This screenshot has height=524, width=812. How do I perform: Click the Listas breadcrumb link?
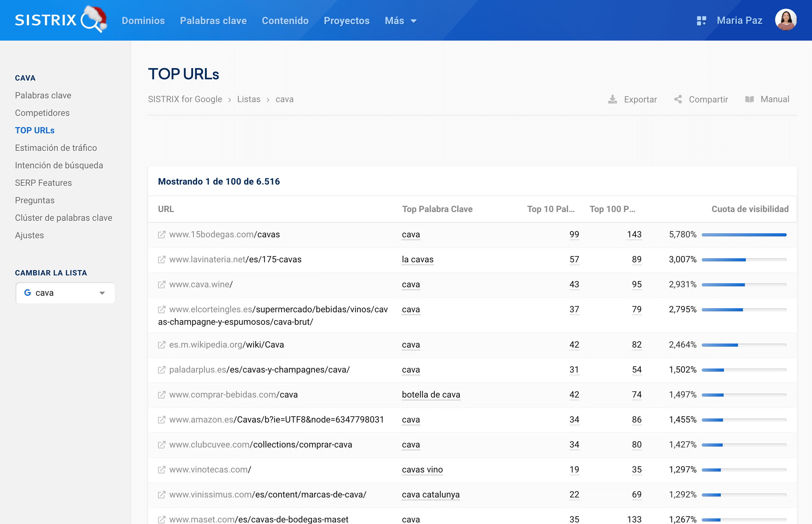(x=248, y=99)
